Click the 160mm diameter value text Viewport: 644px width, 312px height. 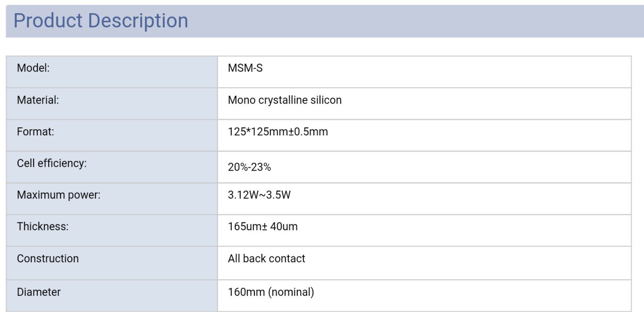[246, 292]
